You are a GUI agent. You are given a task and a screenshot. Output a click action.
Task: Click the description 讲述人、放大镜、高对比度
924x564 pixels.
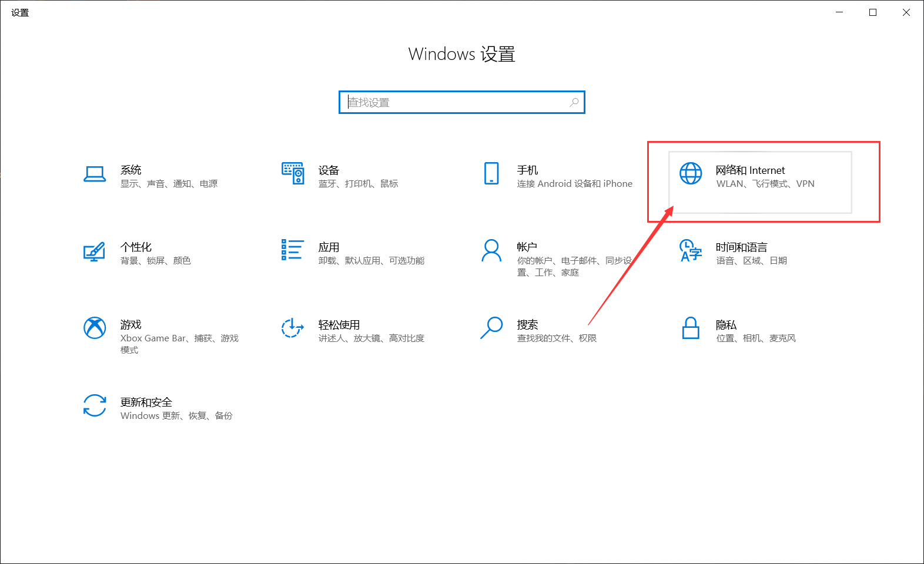[371, 338]
